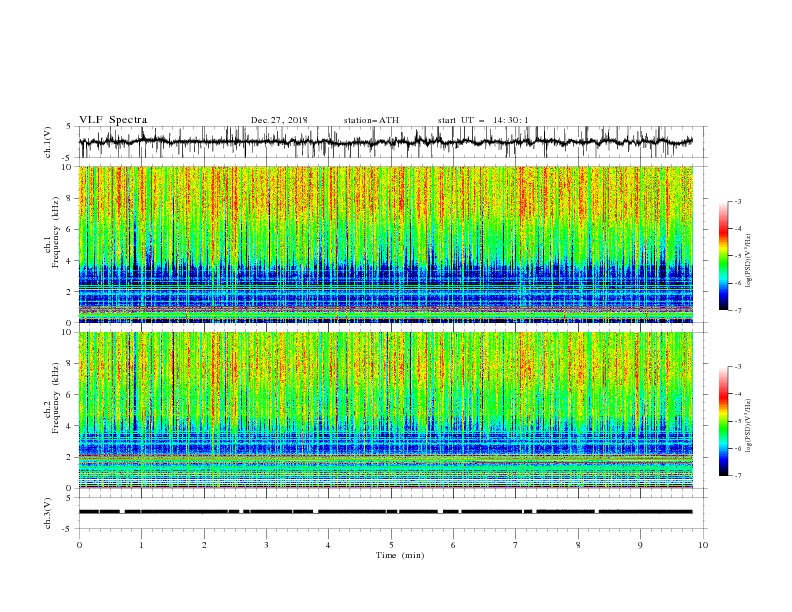Image resolution: width=792 pixels, height=612 pixels.
Task: Click the "6" kHz tick of the ch.2 spectrogram
Action: point(70,395)
